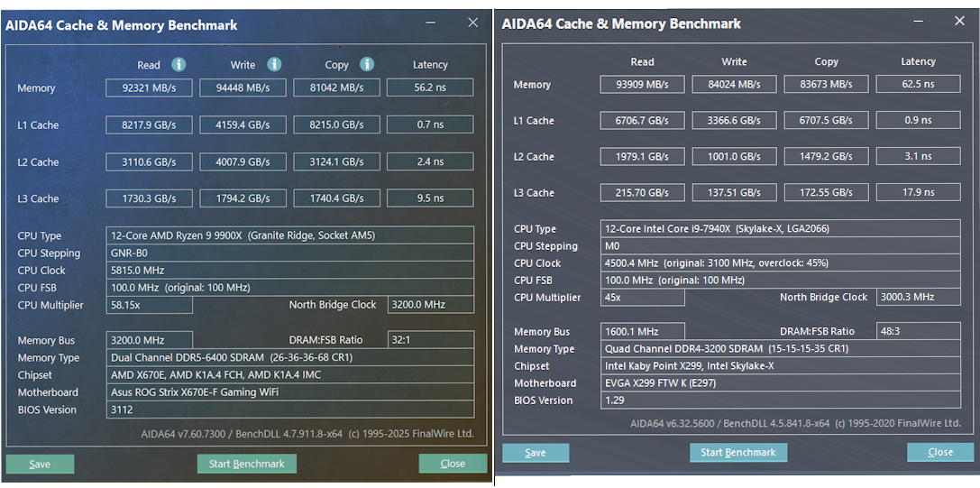Click the 12-Core Intel Core i9-7940X field

[x=781, y=229]
